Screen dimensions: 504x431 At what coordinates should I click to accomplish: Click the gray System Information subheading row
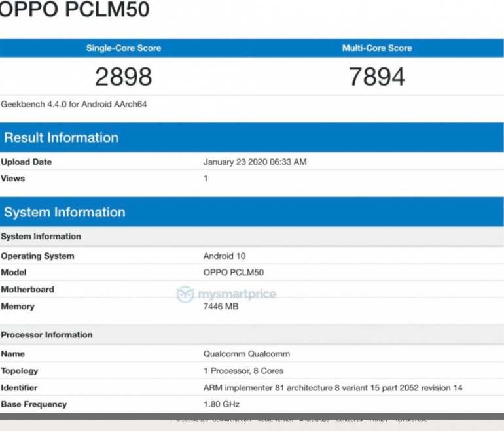252,237
